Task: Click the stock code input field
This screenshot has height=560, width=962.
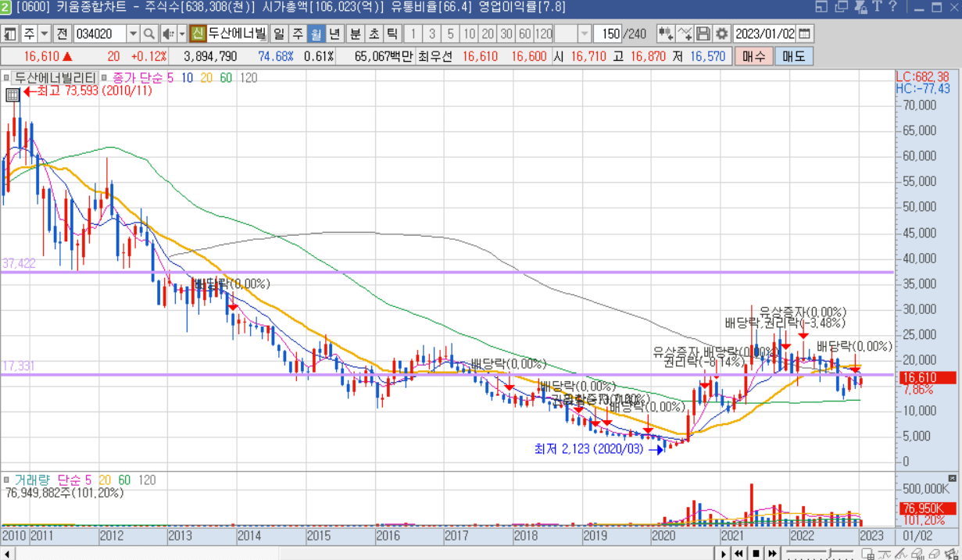Action: (x=99, y=34)
